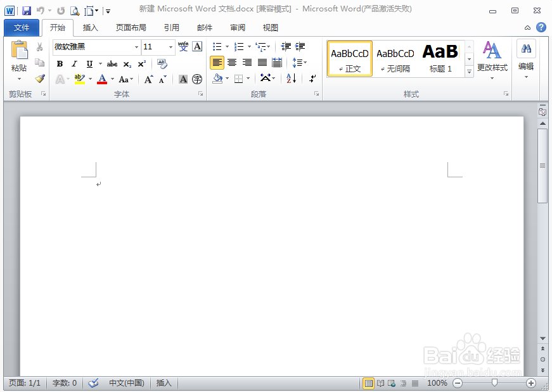The width and height of the screenshot is (552, 392).
Task: Click the zoom slider handle
Action: click(x=494, y=383)
